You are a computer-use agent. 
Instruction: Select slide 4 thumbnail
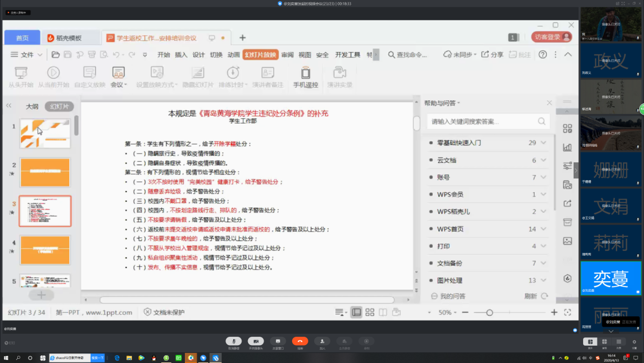point(45,250)
